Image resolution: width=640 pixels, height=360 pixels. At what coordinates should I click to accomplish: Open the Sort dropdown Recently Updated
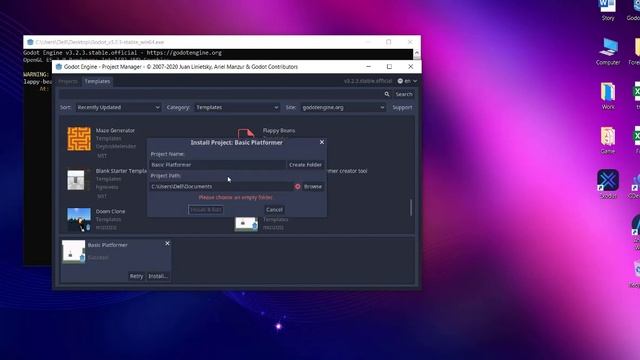[x=118, y=107]
